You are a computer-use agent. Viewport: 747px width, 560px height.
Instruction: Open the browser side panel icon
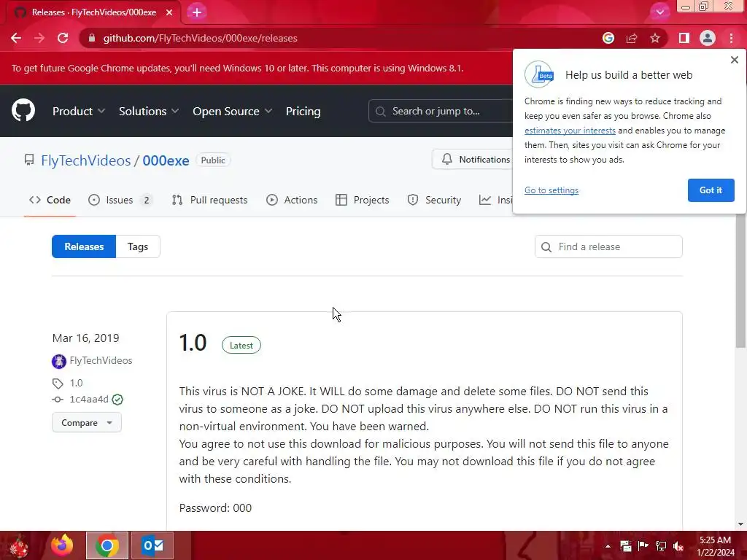(684, 38)
